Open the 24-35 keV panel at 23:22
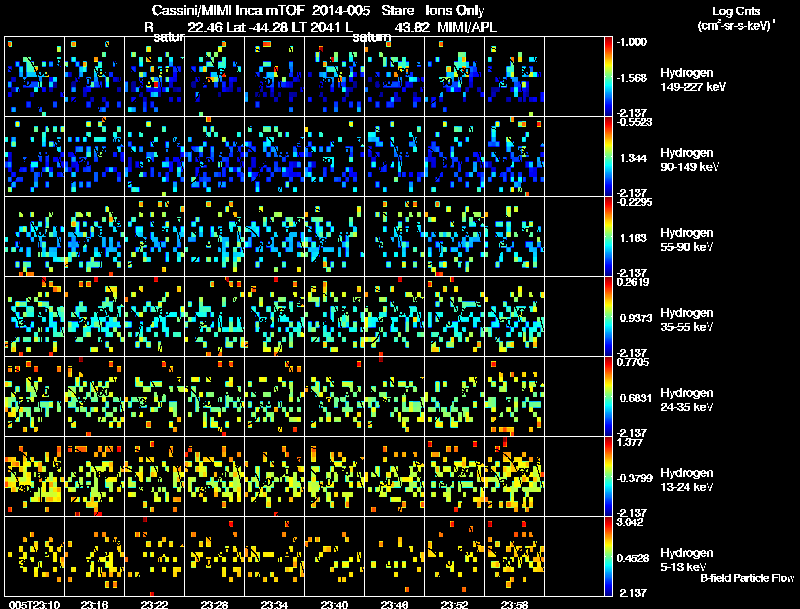 tap(155, 397)
